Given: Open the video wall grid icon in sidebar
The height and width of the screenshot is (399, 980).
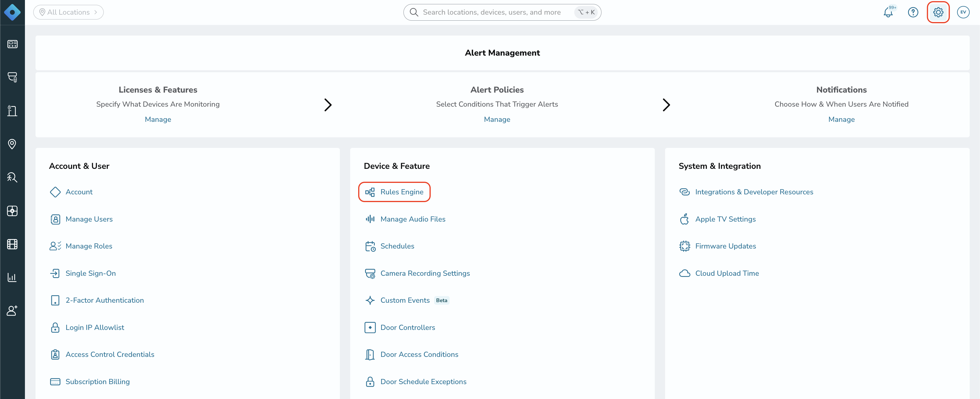Looking at the screenshot, I should click(x=12, y=211).
